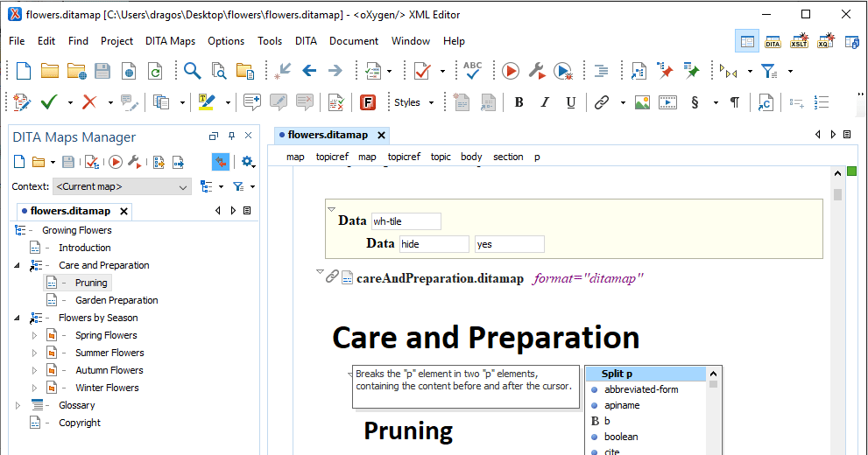Select Garden Preparation topic in tree
868x455 pixels.
[116, 300]
